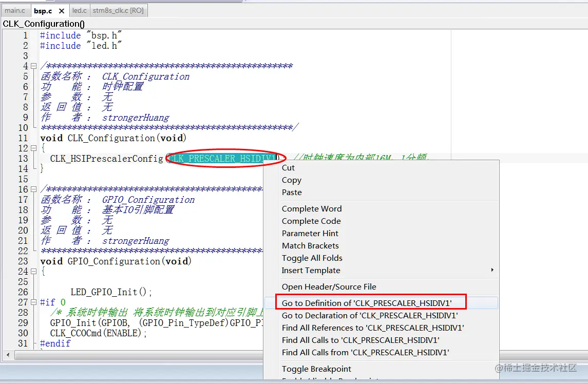Image resolution: width=588 pixels, height=384 pixels.
Task: Collapse the function fold at line 24
Action: click(33, 271)
